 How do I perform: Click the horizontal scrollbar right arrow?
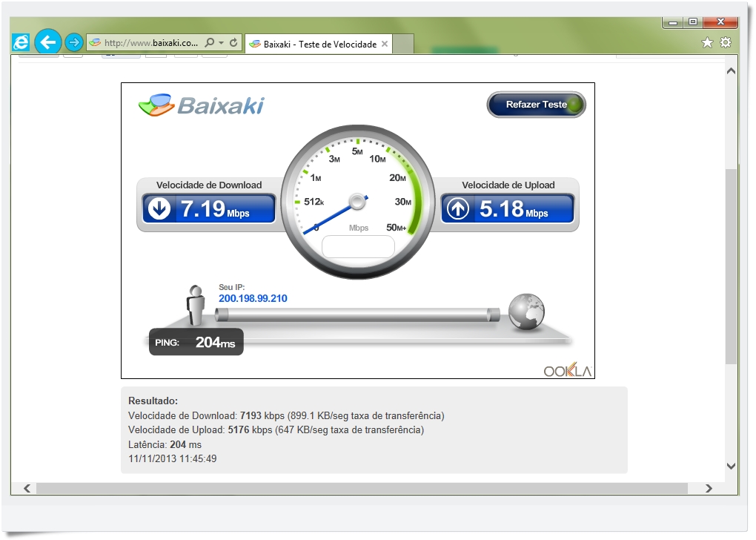709,488
